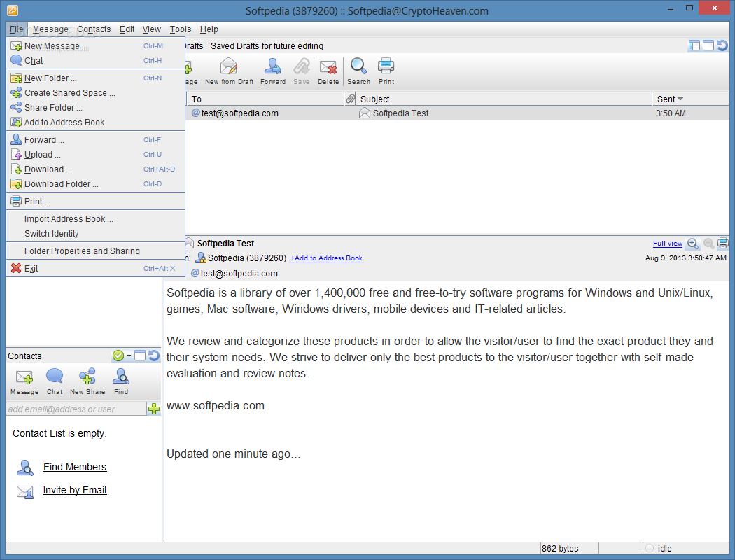The height and width of the screenshot is (560, 735).
Task: Select Create Shared Space menu item
Action: click(96, 93)
